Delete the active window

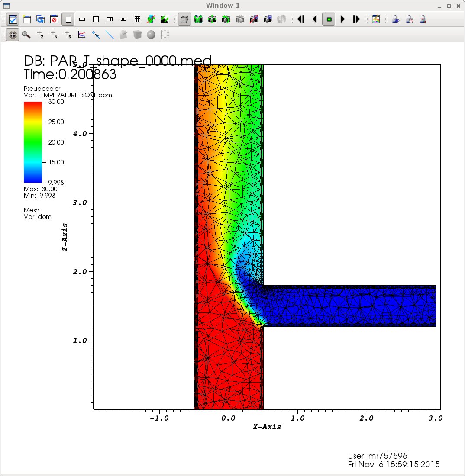point(55,19)
